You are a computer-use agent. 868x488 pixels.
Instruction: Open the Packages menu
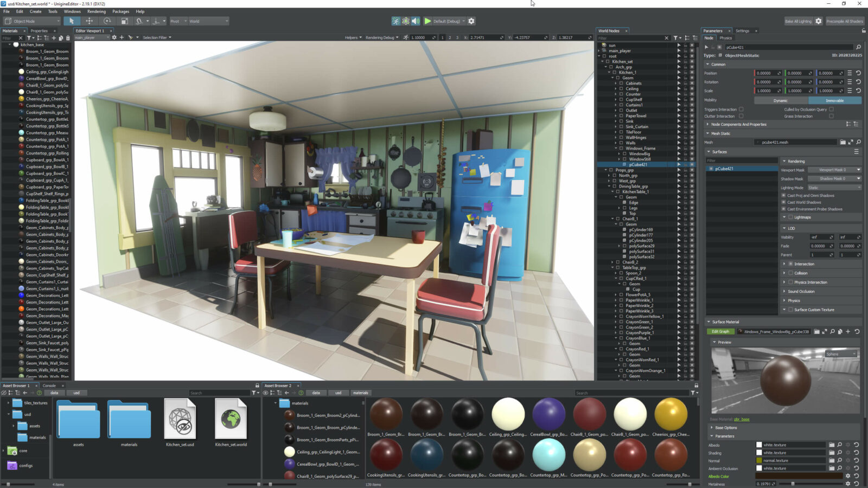[x=120, y=11]
